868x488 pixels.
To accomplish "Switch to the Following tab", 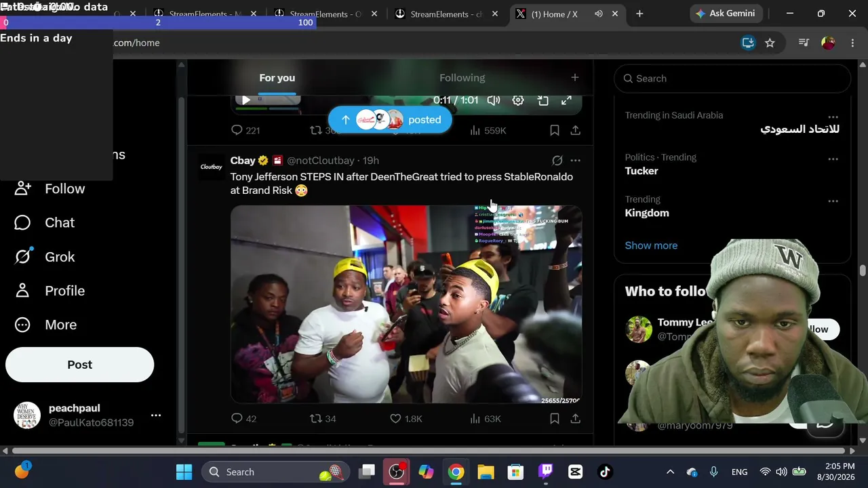I will pos(462,78).
